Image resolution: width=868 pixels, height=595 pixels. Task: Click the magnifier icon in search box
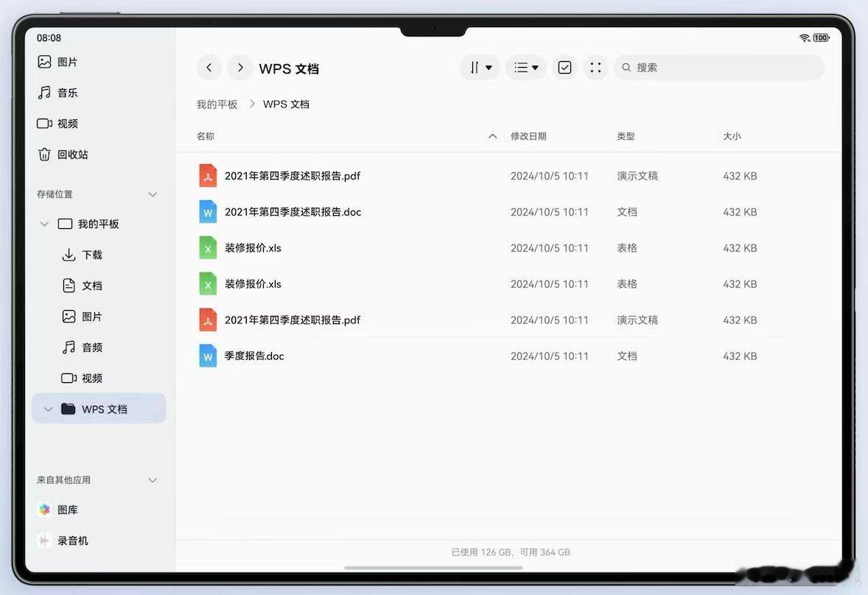626,68
